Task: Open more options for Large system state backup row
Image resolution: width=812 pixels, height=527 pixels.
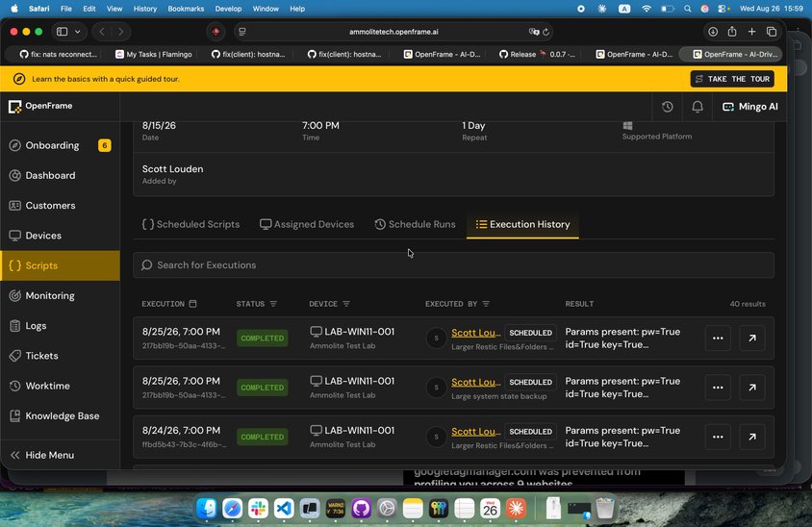Action: (x=718, y=388)
